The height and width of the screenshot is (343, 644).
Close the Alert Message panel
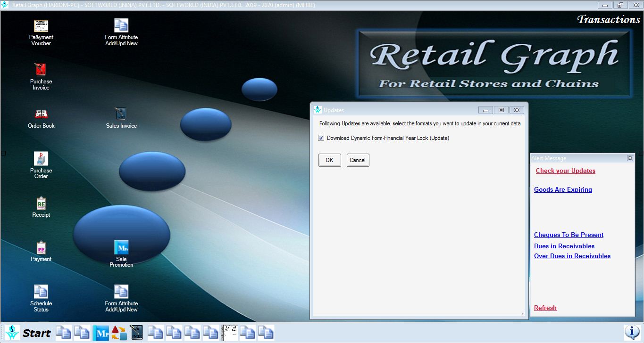(630, 158)
